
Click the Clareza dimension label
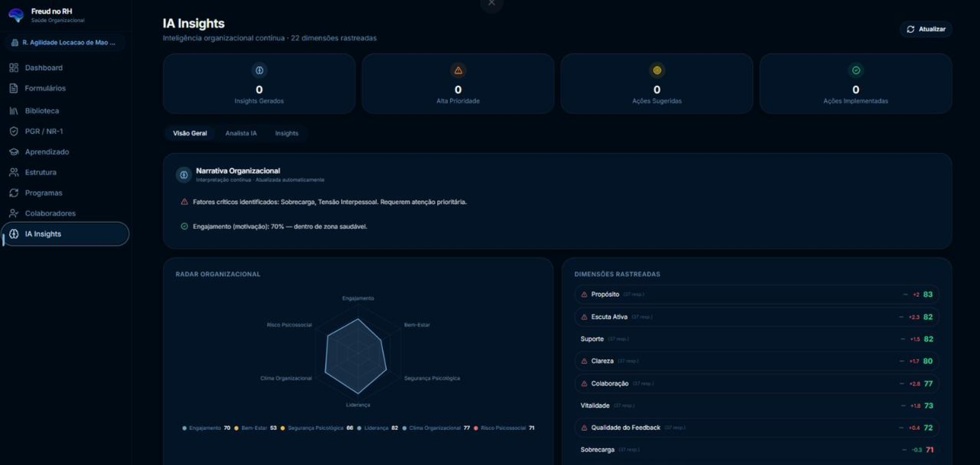(x=602, y=361)
